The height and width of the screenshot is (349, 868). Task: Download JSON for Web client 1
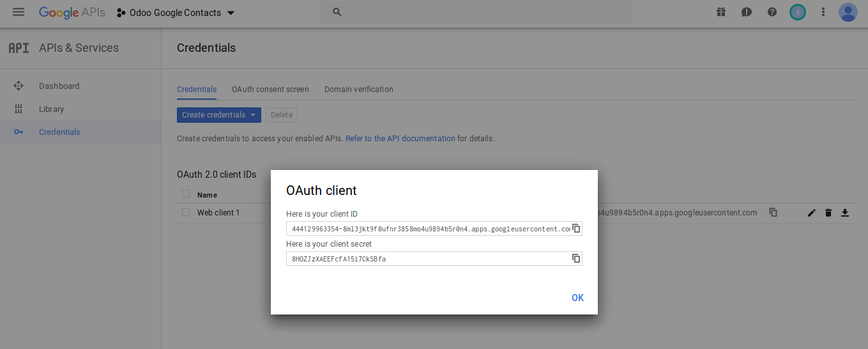[x=844, y=213]
